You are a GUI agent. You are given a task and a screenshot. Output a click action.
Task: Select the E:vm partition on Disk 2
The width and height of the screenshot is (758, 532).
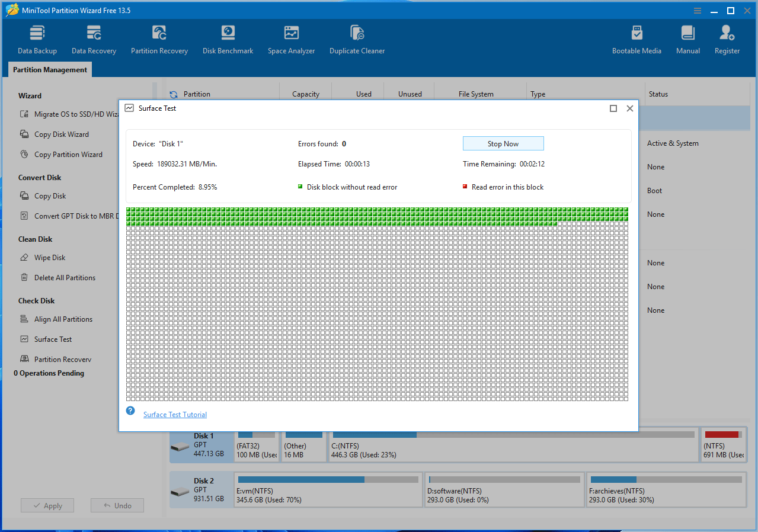click(x=328, y=489)
